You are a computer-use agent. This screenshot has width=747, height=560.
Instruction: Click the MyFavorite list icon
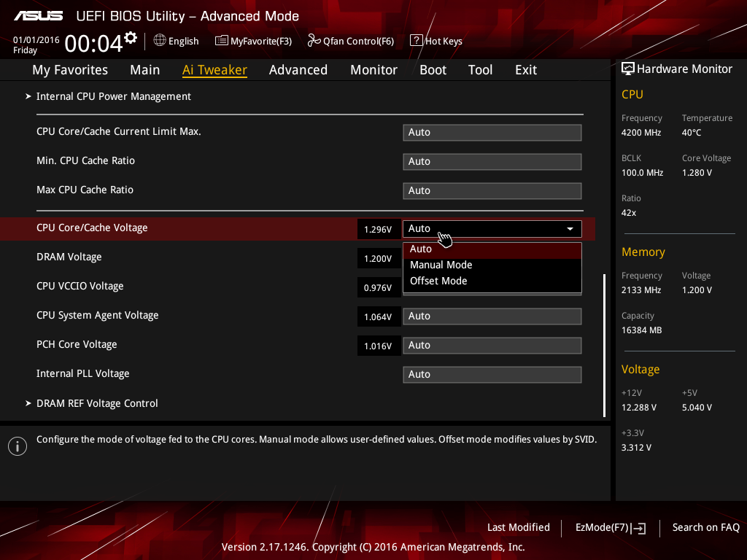pos(222,41)
